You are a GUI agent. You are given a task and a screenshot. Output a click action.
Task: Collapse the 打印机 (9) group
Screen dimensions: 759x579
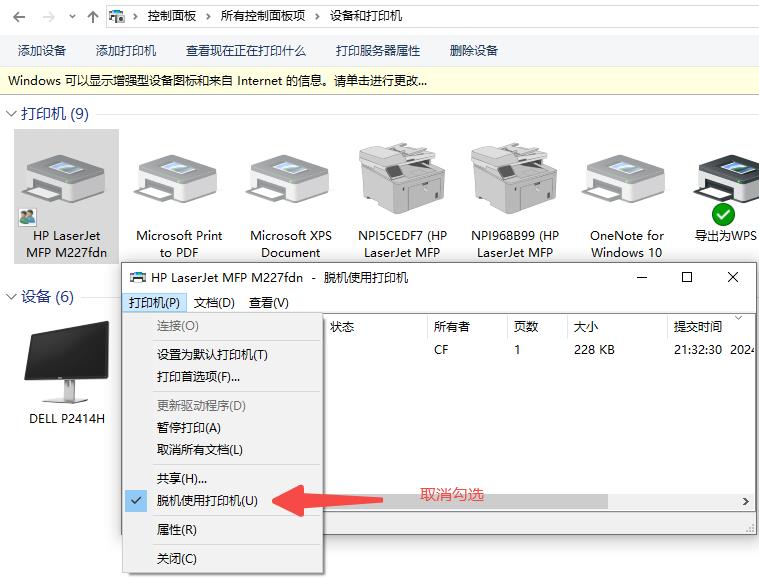11,114
